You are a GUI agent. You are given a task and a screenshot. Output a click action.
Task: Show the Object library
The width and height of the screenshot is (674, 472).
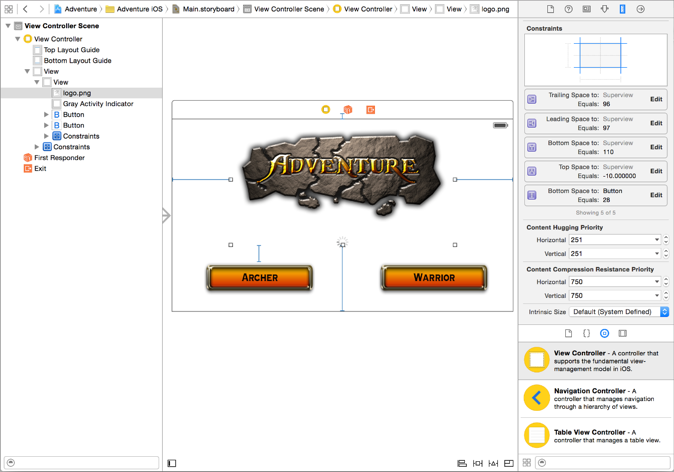click(604, 333)
